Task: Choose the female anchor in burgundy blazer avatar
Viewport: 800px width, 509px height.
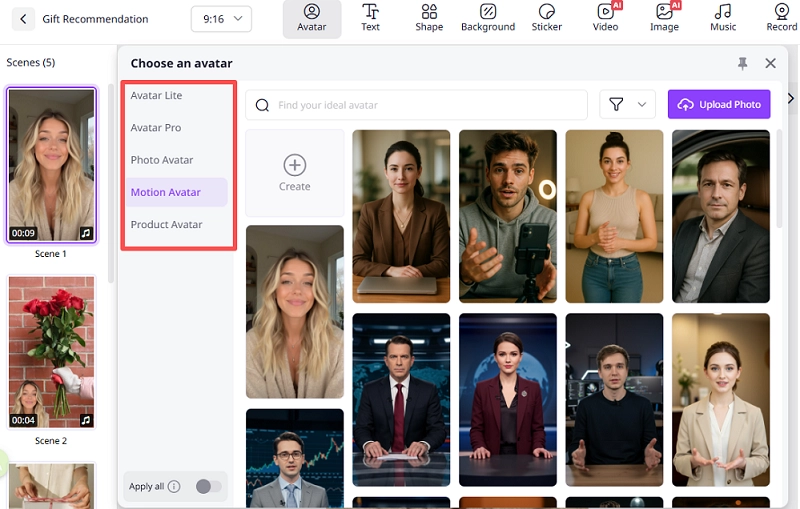Action: click(x=508, y=400)
